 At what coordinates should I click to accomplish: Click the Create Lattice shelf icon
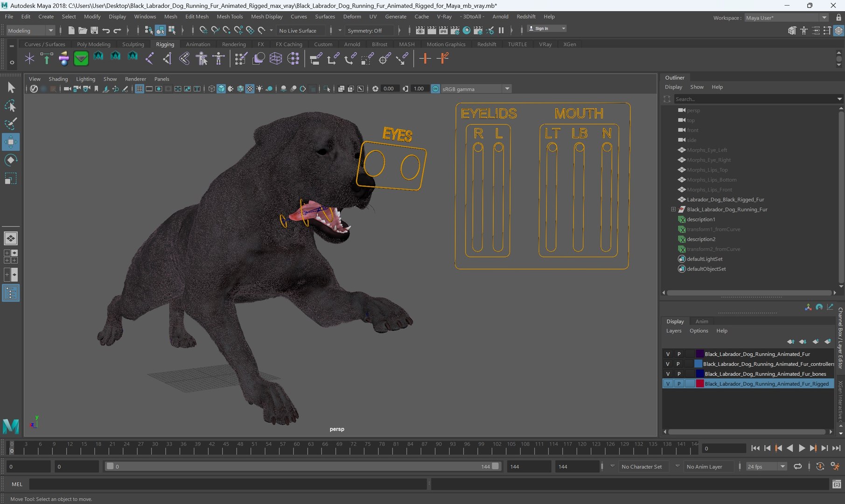coord(276,58)
